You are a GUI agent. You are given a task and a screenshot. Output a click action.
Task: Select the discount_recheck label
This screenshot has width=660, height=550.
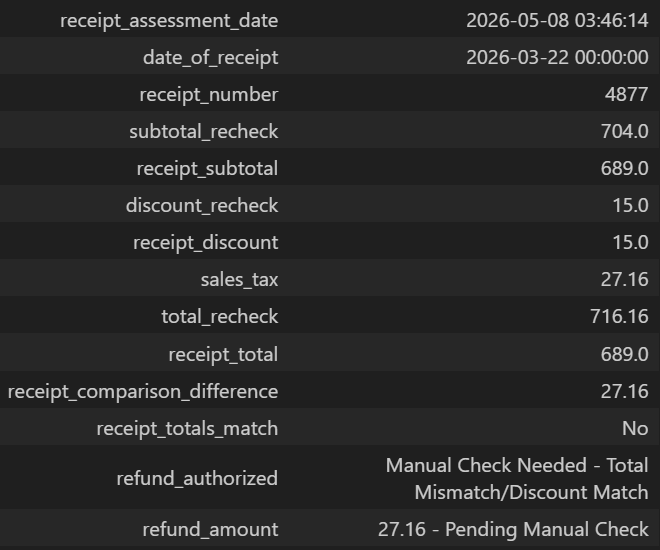[x=202, y=206]
